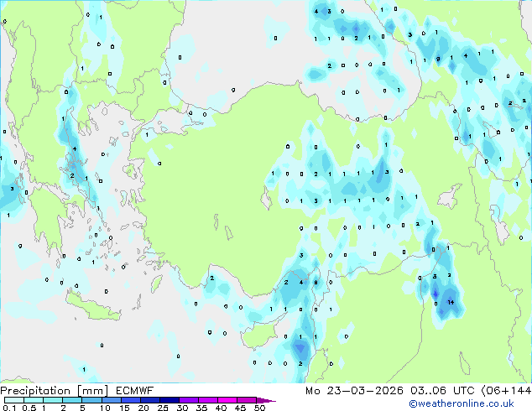Click legend label "15"
The image size is (532, 411).
124,408
